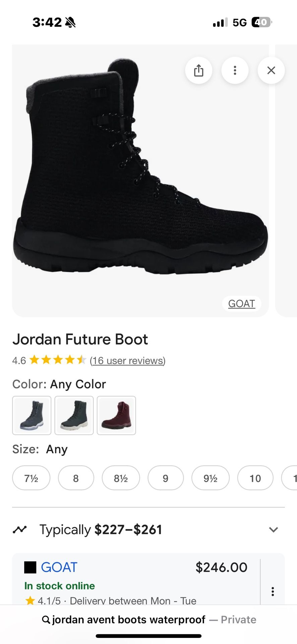Open the three-dot menu above product image

tap(235, 70)
